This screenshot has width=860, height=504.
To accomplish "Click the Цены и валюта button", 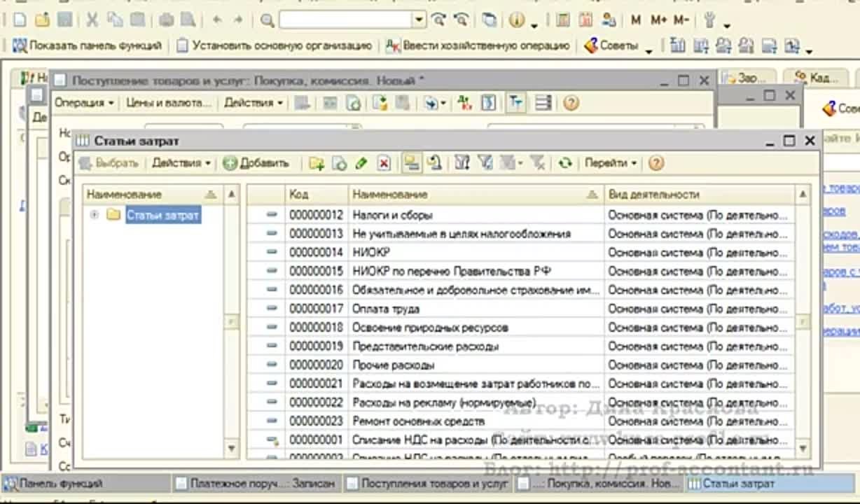I will (168, 103).
